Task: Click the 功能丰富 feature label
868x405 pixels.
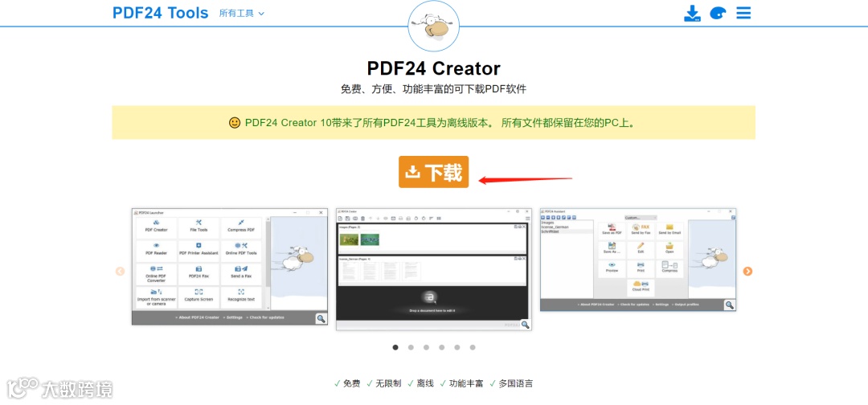Action: (x=466, y=383)
